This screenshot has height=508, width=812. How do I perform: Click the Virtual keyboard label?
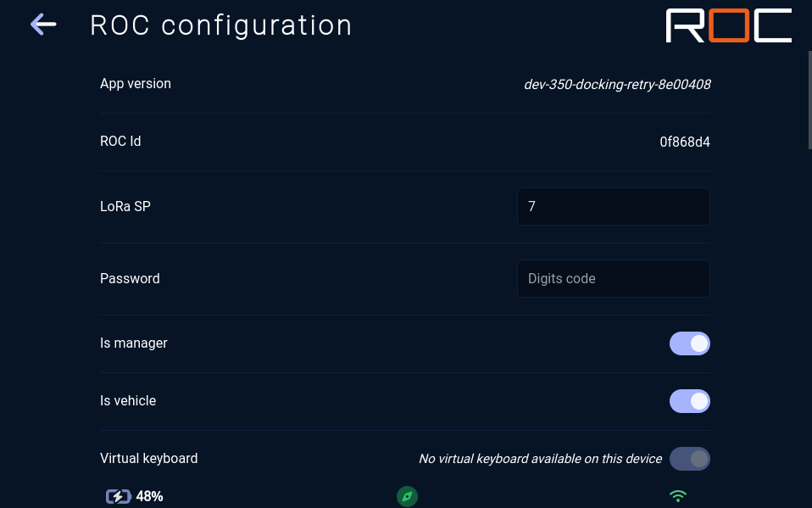[148, 458]
